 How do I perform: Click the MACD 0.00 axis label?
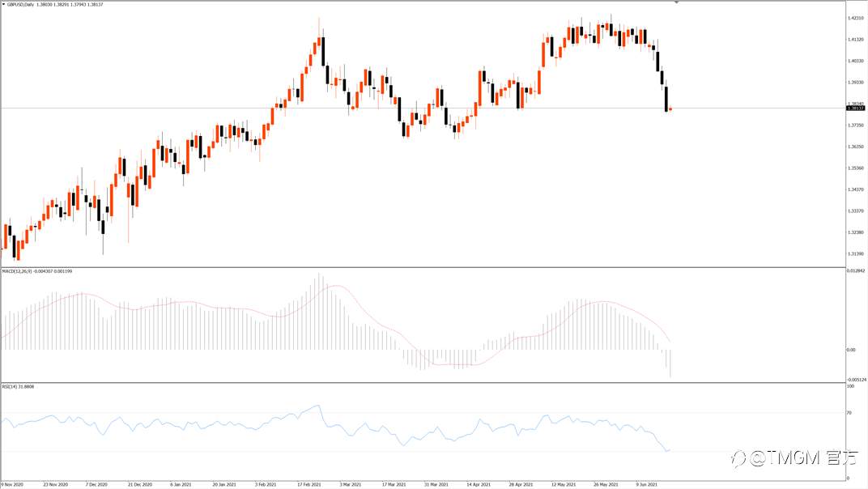point(851,350)
